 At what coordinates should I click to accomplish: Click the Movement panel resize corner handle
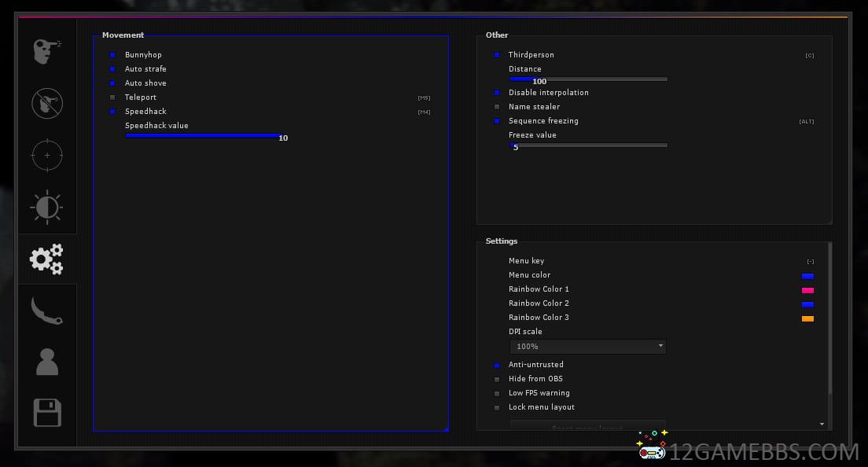coord(446,428)
